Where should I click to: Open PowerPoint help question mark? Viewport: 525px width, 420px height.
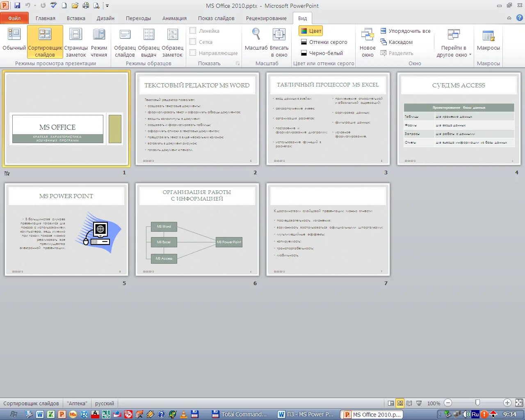click(x=519, y=18)
